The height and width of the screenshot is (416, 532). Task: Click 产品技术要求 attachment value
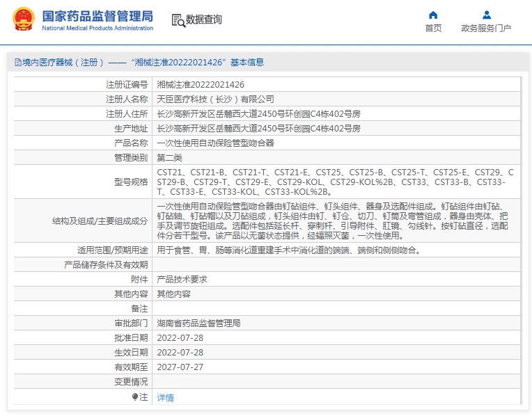coord(182,280)
